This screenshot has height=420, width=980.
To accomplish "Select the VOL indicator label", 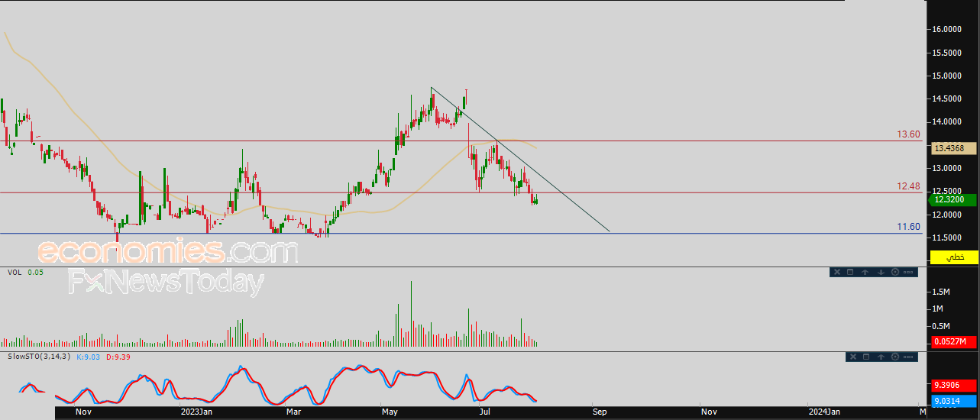I will tap(14, 272).
